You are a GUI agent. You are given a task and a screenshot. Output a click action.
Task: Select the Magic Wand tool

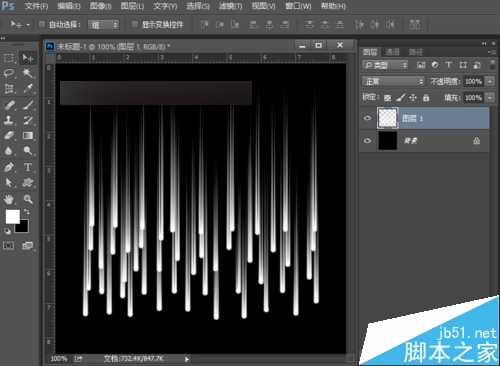click(x=28, y=73)
